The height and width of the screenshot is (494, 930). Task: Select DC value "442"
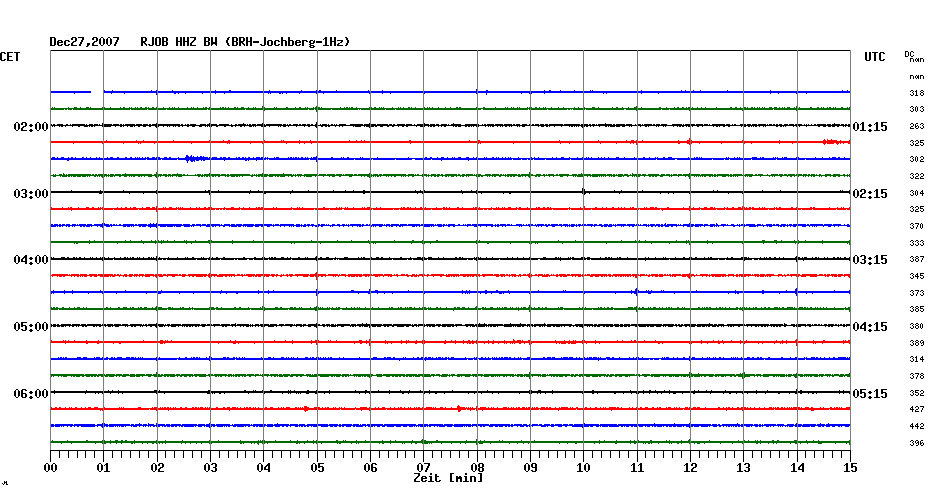click(x=917, y=426)
